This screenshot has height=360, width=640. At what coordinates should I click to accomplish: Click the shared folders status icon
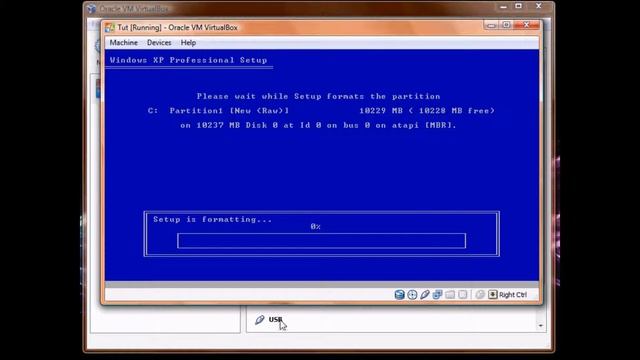(x=450, y=295)
